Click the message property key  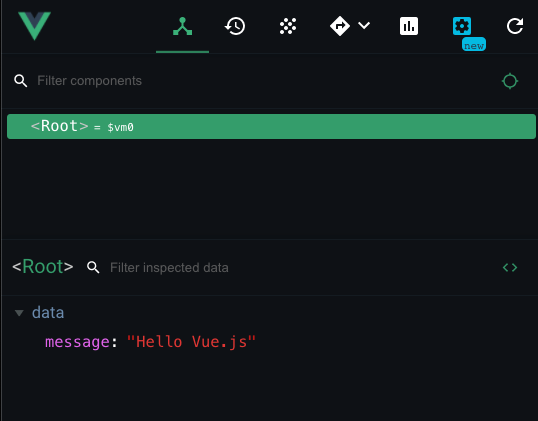tap(78, 342)
